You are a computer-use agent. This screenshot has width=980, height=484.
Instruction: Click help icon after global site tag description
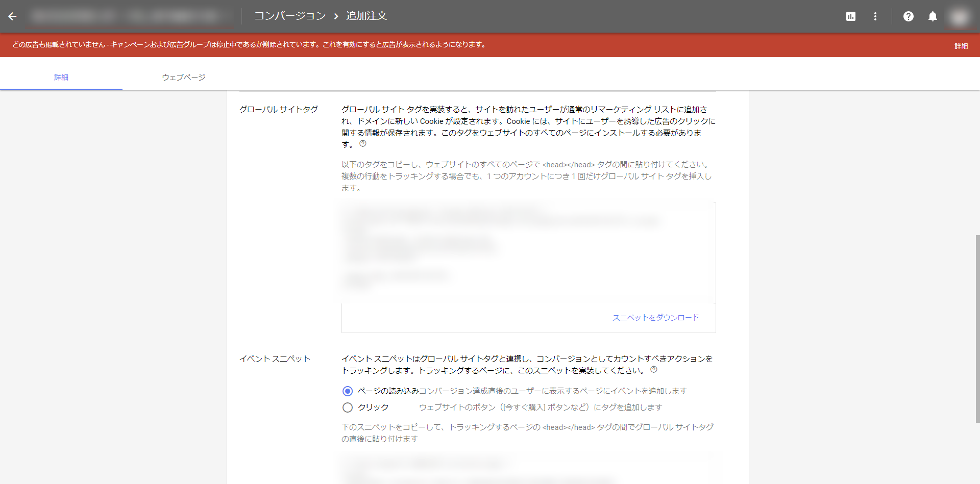click(363, 144)
